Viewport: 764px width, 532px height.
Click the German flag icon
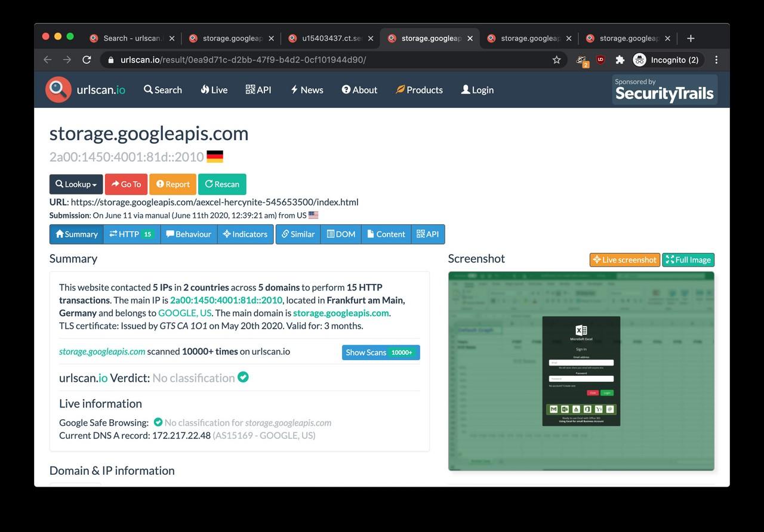(215, 157)
